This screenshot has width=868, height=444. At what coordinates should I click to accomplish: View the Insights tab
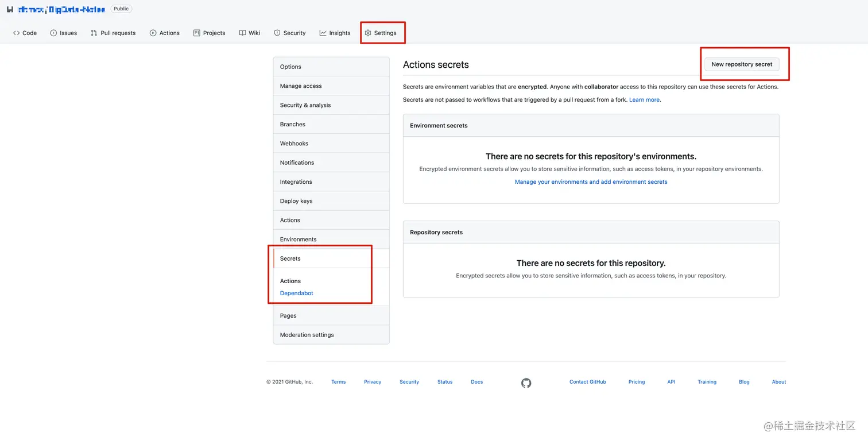[335, 33]
